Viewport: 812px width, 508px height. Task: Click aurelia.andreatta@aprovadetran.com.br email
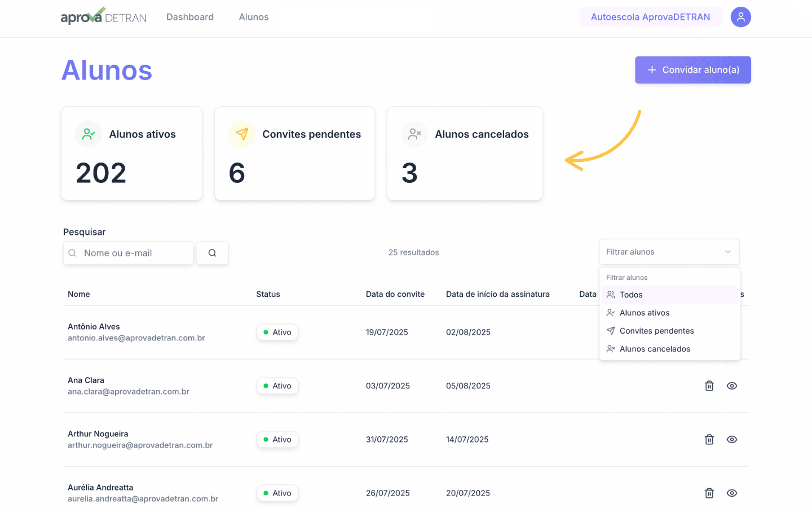pos(143,499)
